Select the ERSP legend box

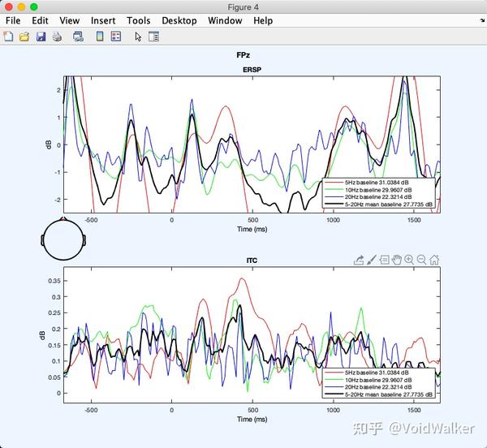379,193
